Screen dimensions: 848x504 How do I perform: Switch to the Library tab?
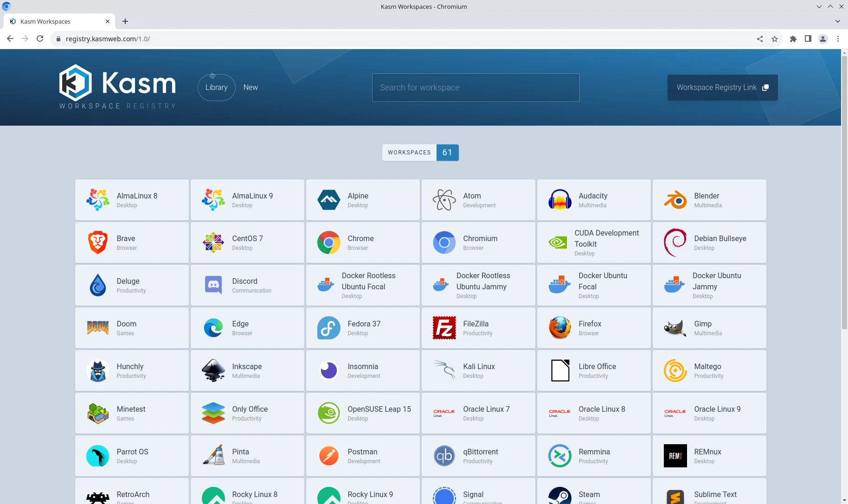(x=216, y=88)
